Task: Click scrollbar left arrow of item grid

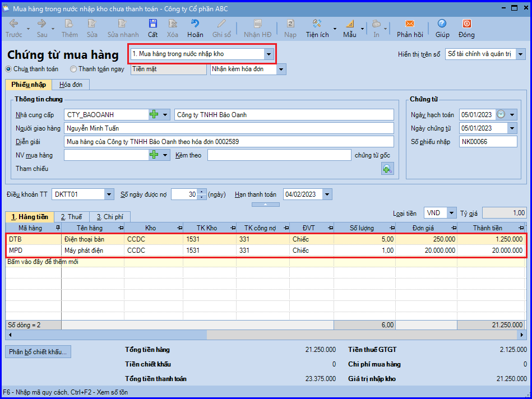Action: click(10, 335)
